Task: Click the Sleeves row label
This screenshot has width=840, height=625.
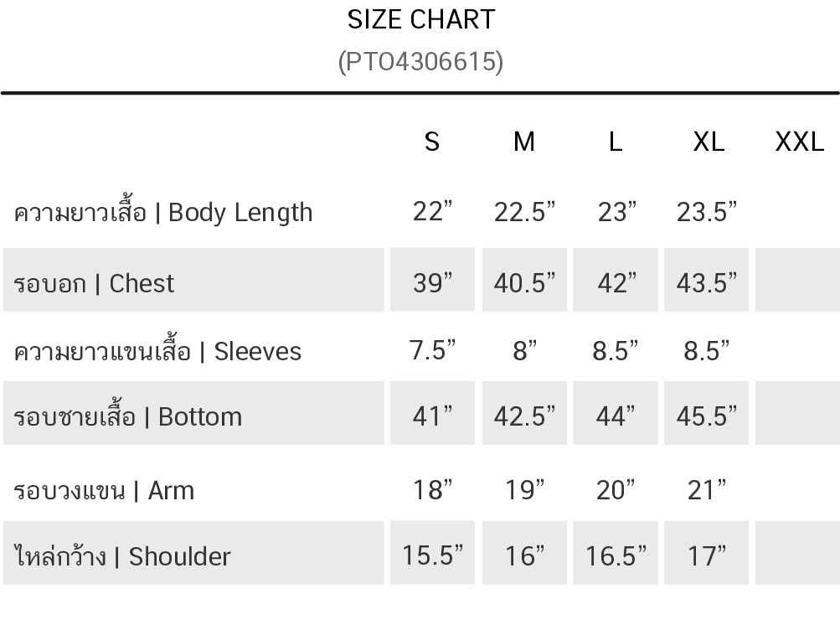Action: pos(157,350)
